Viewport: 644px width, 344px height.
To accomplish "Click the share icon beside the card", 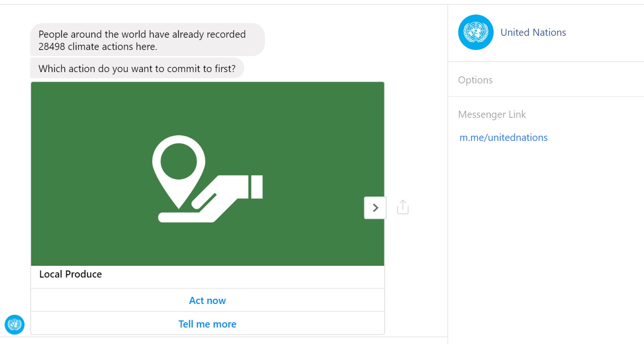I will point(403,207).
